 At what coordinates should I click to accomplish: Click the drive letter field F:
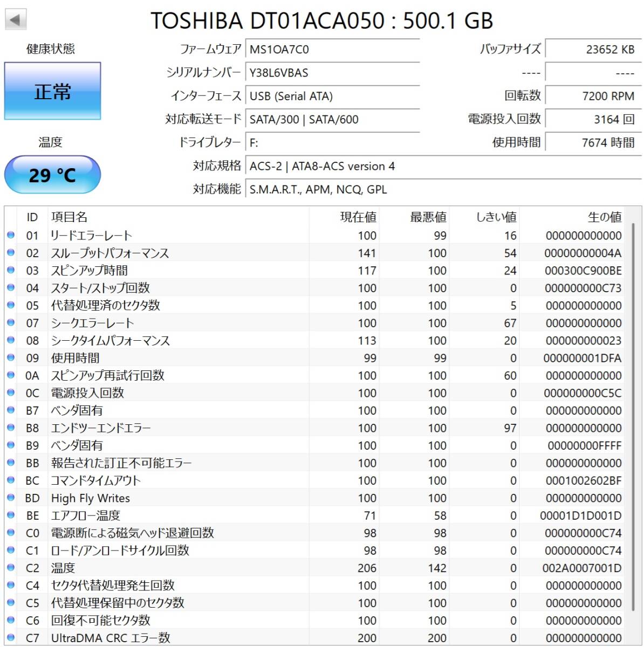[x=332, y=142]
